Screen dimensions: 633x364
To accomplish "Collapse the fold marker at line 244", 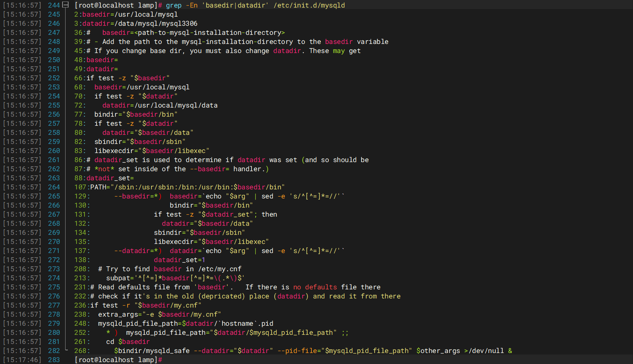I will (66, 5).
